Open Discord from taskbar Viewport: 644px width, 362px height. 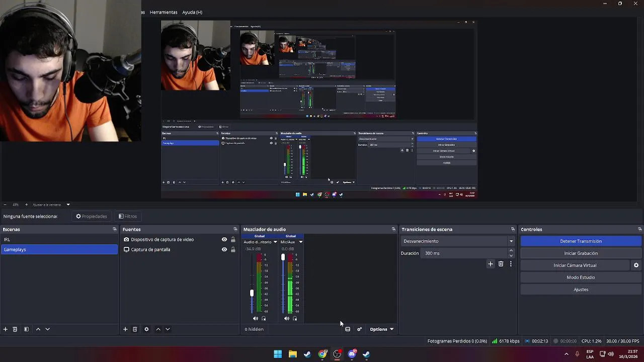[x=352, y=354]
